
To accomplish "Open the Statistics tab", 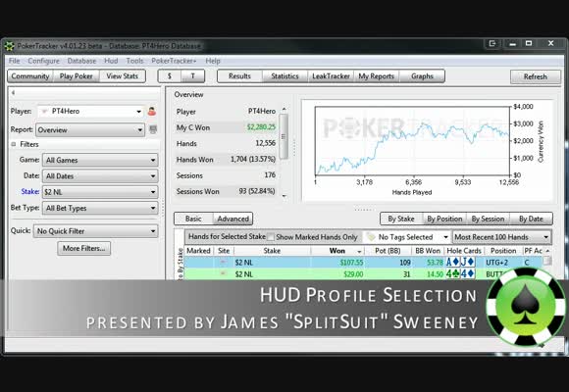I will click(284, 76).
